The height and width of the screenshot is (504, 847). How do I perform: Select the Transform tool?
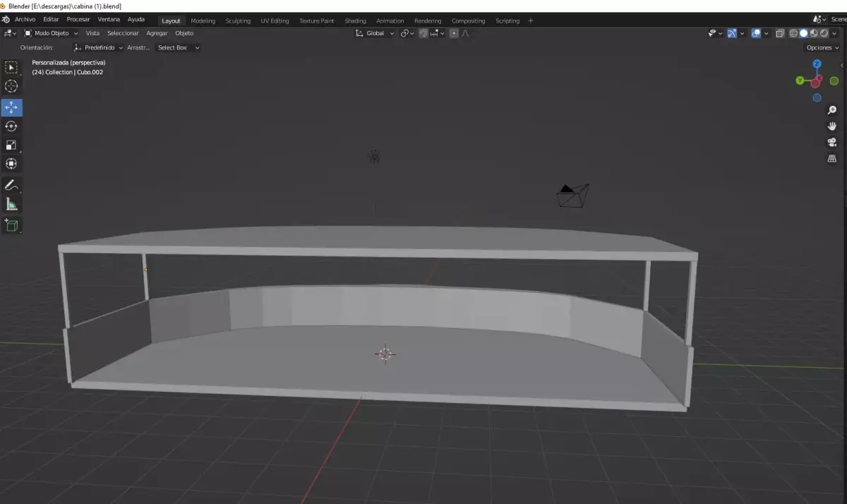click(11, 164)
